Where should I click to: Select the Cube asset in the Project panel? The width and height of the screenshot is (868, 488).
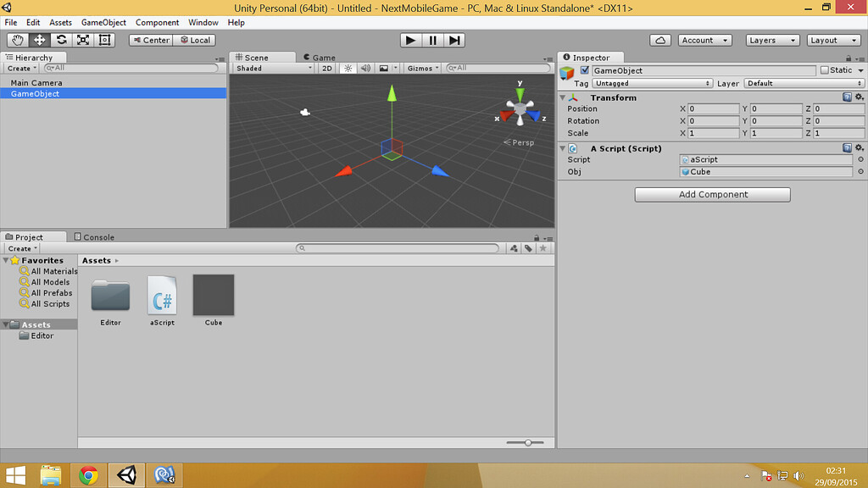[x=213, y=297]
